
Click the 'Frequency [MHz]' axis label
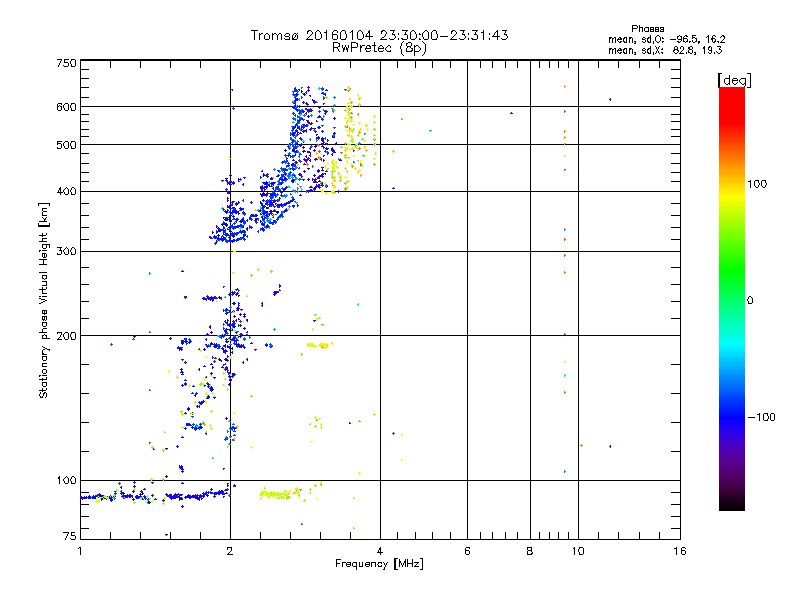(x=379, y=564)
